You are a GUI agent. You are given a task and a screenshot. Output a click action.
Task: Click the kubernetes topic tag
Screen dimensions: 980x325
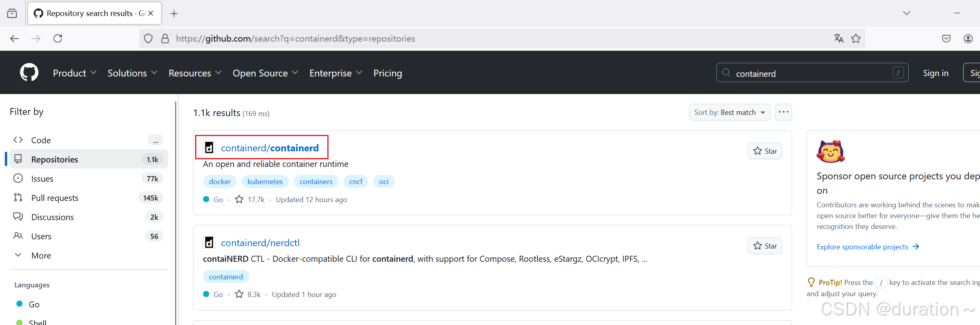tap(265, 182)
